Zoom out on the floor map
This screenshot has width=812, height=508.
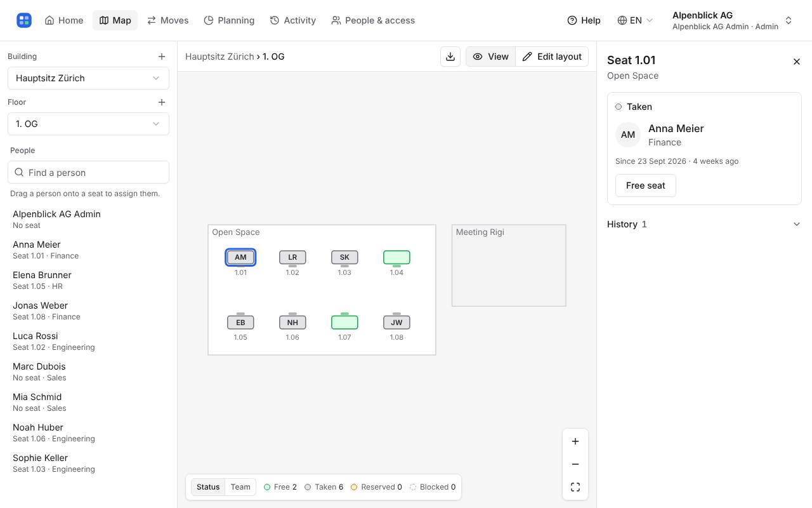coord(575,464)
